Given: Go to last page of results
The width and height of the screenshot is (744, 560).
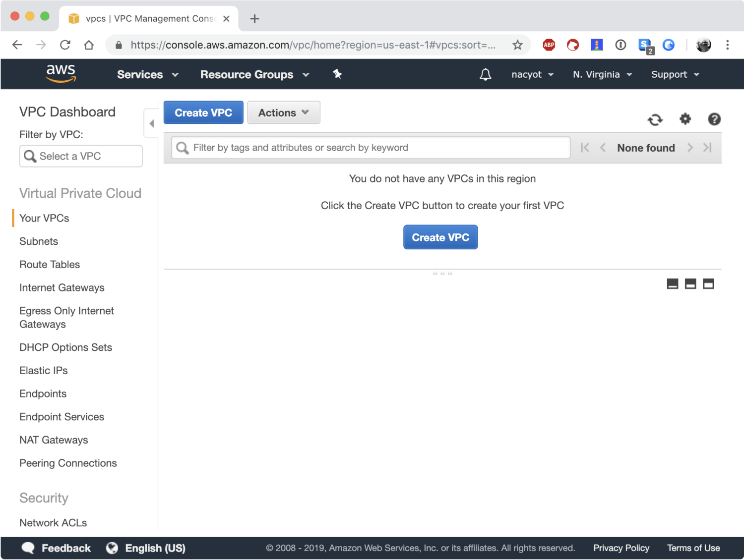Looking at the screenshot, I should (707, 148).
